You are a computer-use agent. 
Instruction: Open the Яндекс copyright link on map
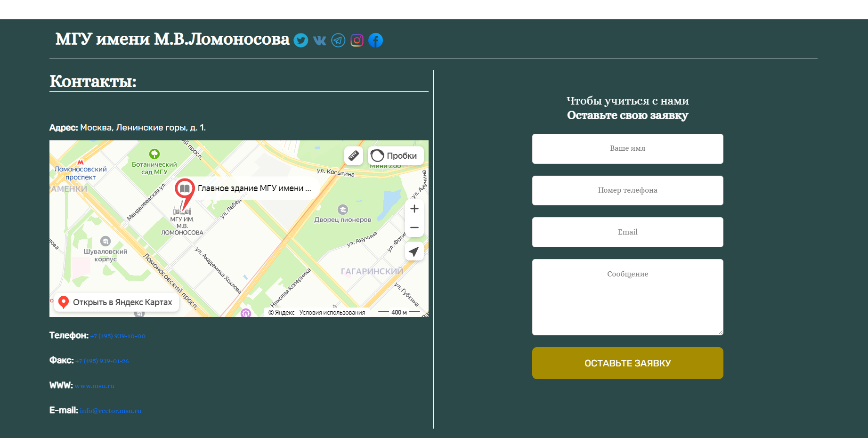[282, 312]
